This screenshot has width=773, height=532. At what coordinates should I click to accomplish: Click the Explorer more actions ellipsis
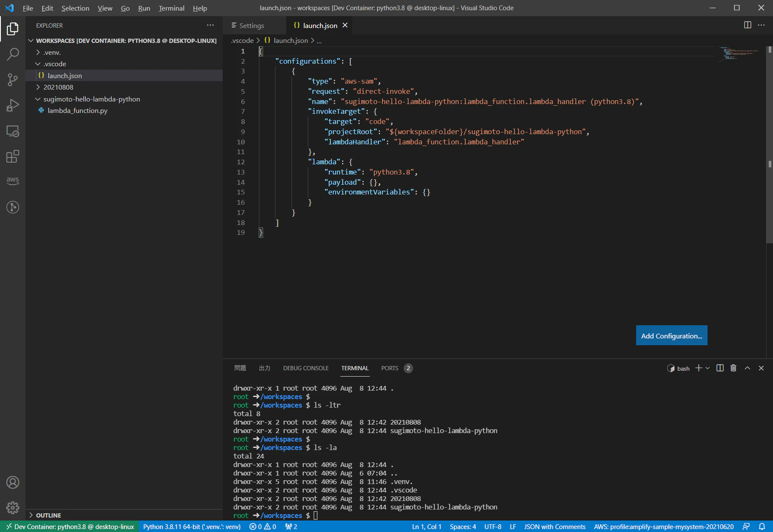click(x=210, y=25)
